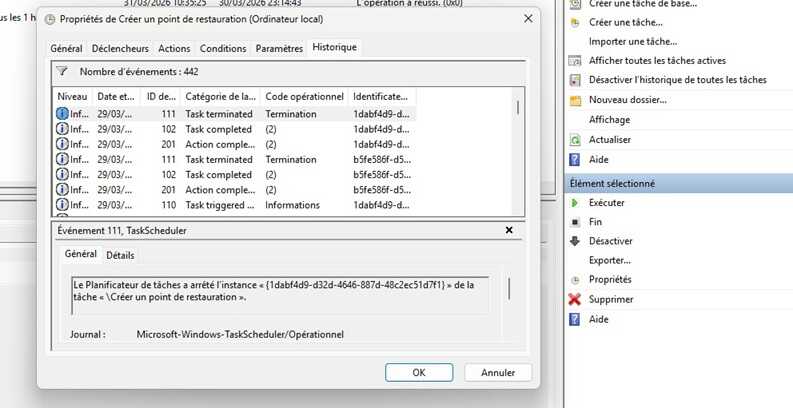Click the green Exécuter play icon
The width and height of the screenshot is (793, 408).
(575, 202)
